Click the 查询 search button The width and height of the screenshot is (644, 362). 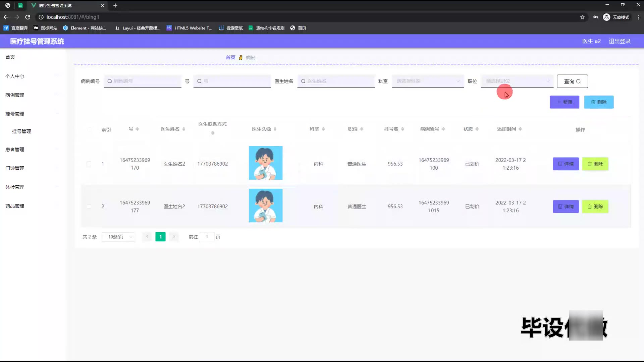pos(572,81)
